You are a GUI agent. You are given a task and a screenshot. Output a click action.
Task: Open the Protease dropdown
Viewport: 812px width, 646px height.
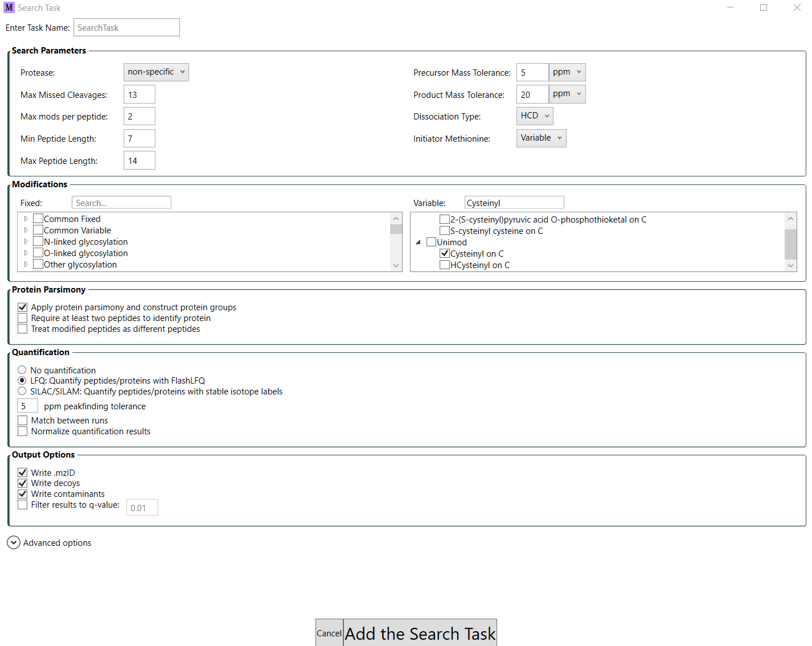click(x=155, y=72)
